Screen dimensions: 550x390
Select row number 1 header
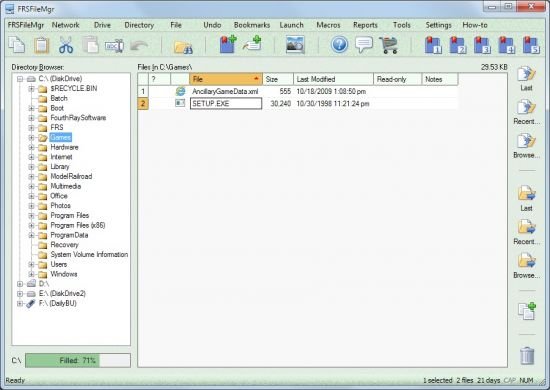(x=143, y=91)
